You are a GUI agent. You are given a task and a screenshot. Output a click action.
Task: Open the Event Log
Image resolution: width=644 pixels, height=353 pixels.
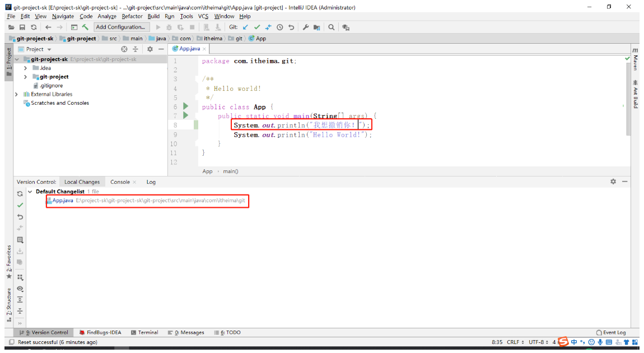coord(611,332)
